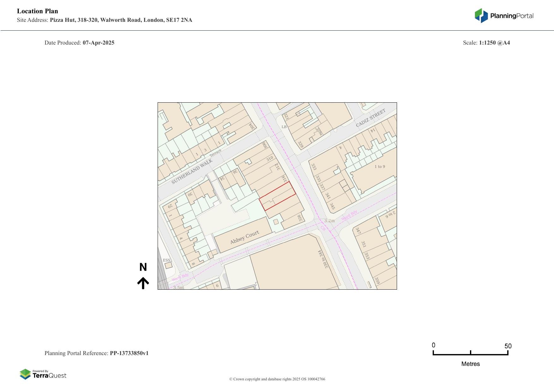This screenshot has height=392, width=554.
Task: Click the Metres label under scale bar
Action: pyautogui.click(x=470, y=364)
